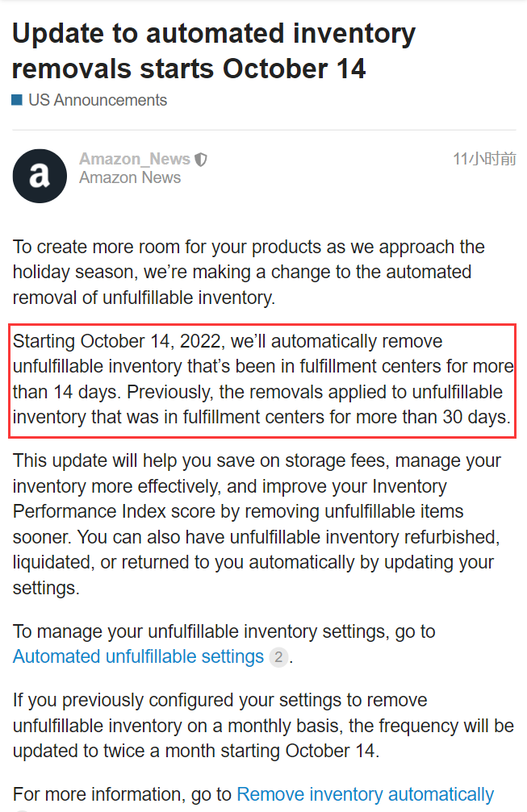
Task: Click the blue square category icon
Action: [17, 100]
